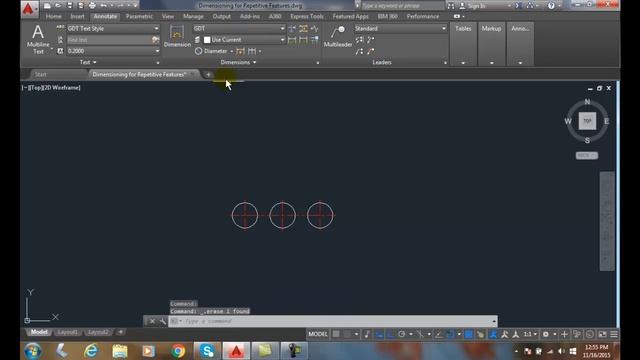Toggle the grid display in status bar
The width and height of the screenshot is (640, 360).
pyautogui.click(x=336, y=334)
